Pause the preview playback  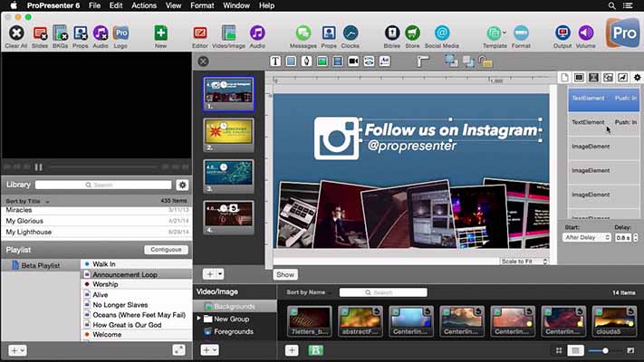coord(39,167)
